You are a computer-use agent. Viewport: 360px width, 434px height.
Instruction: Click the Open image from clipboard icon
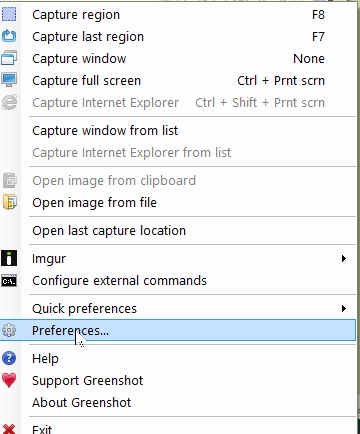pyautogui.click(x=10, y=180)
